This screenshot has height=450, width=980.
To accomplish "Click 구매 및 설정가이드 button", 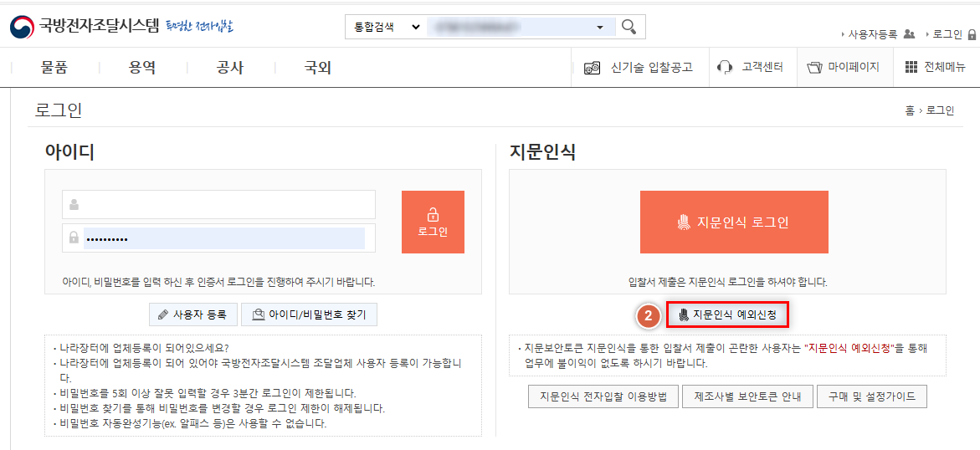I will 872,396.
